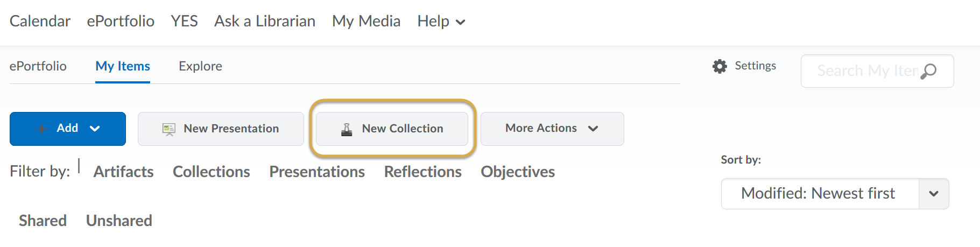This screenshot has width=980, height=247.
Task: Expand the Add button dropdown arrow
Action: (x=95, y=129)
